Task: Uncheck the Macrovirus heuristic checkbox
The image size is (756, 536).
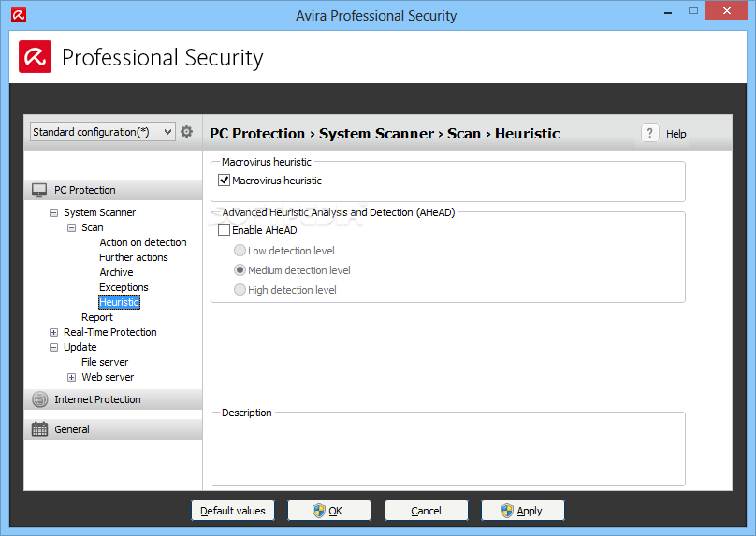Action: pos(225,181)
